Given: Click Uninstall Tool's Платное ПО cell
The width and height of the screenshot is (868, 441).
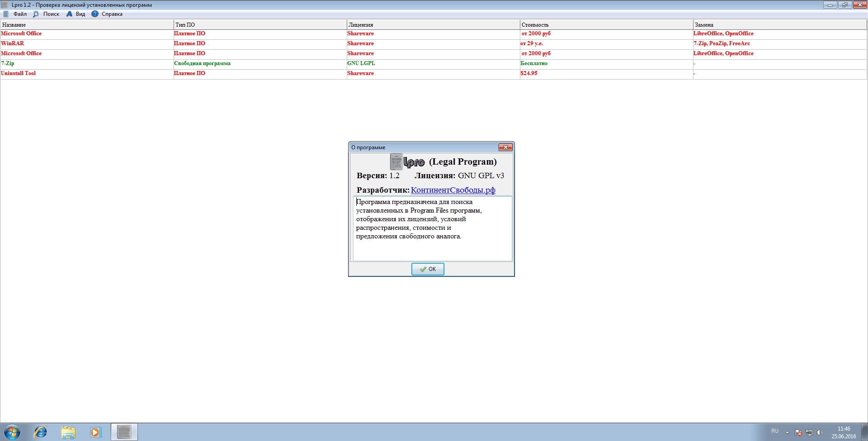Looking at the screenshot, I should 189,73.
